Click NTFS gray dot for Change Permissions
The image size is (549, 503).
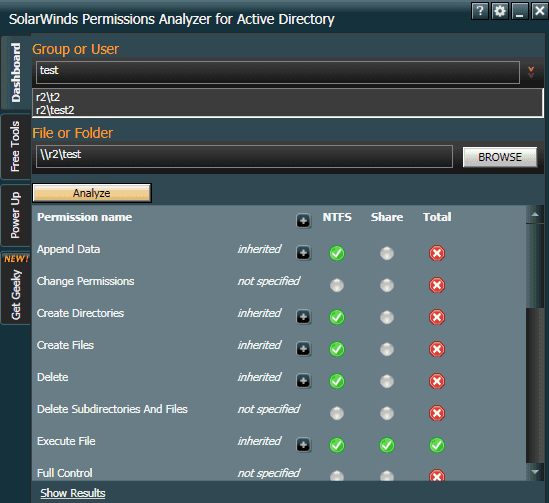click(x=337, y=285)
